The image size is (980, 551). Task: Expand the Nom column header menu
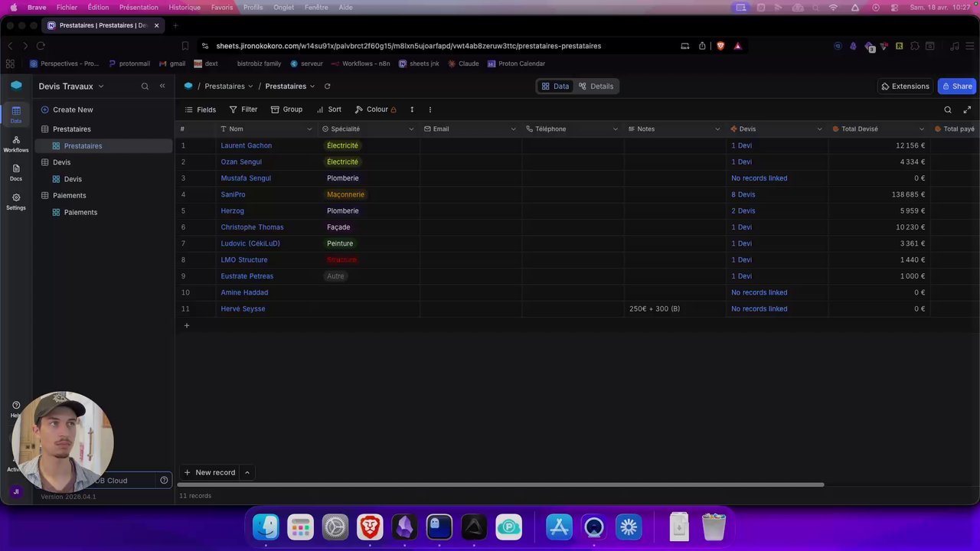[309, 129]
